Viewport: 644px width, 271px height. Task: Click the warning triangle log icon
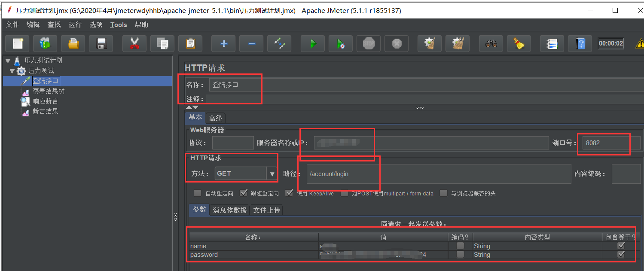pos(640,43)
